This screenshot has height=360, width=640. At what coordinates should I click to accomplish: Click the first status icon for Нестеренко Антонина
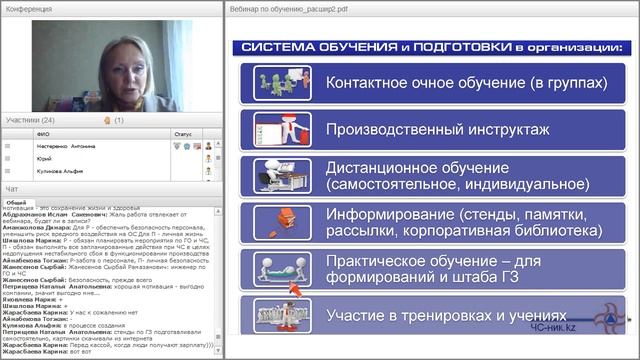click(x=177, y=146)
